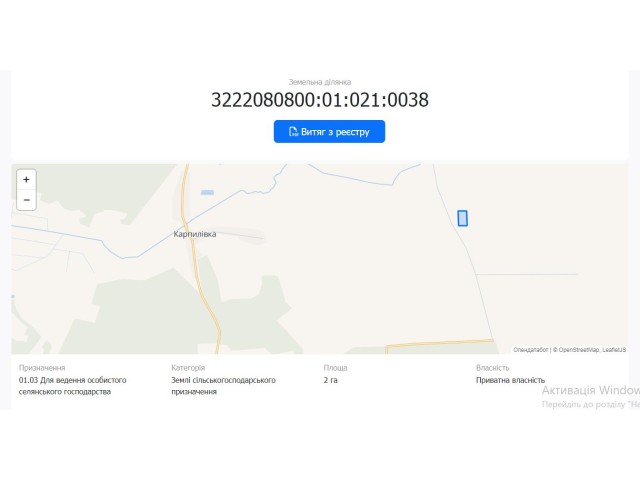Zoom in the map with plus button
640x480 pixels.
point(27,180)
